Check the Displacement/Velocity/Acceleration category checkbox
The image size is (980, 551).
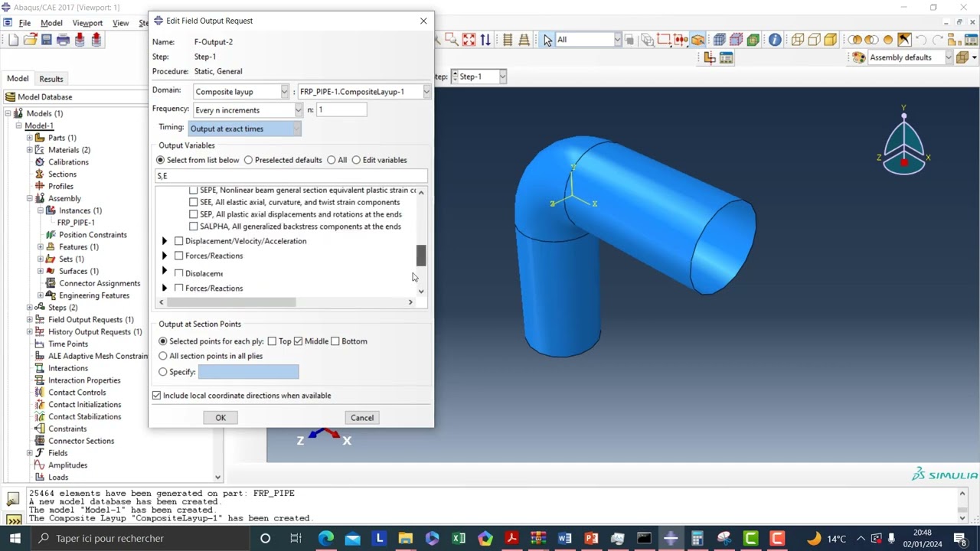point(178,241)
